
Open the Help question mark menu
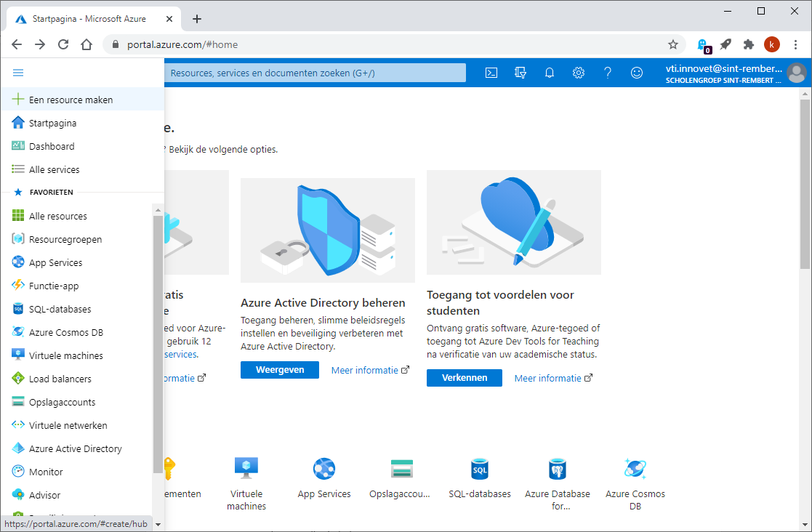pos(608,73)
